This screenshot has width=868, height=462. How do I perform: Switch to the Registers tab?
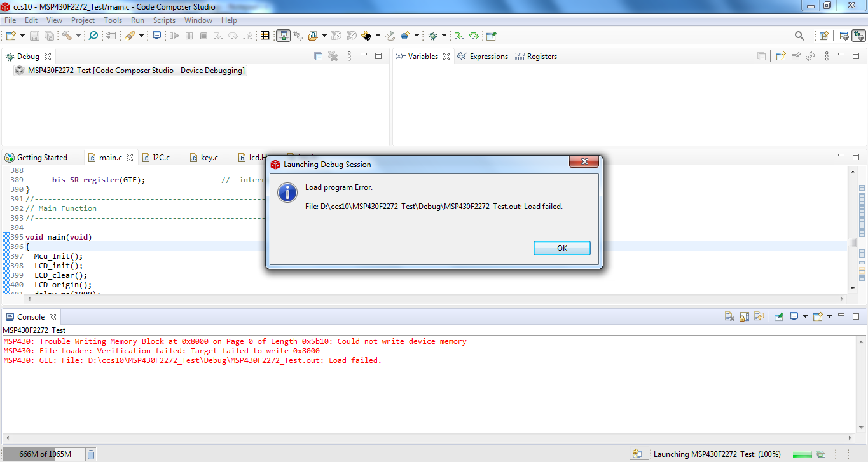coord(535,57)
